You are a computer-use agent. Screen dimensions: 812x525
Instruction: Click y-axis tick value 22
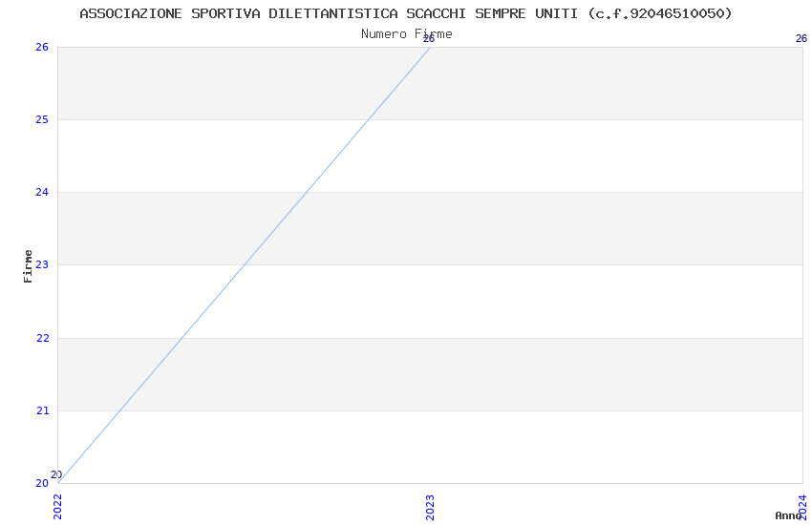42,338
